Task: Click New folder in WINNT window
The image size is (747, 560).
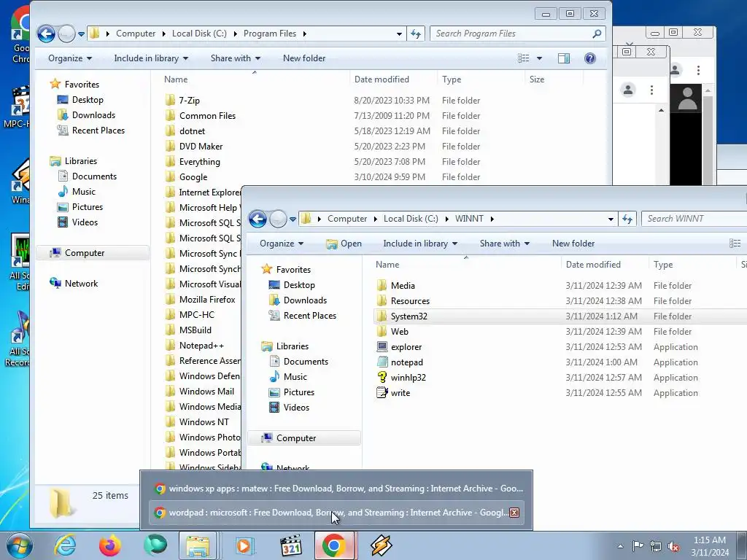Action: click(x=573, y=244)
